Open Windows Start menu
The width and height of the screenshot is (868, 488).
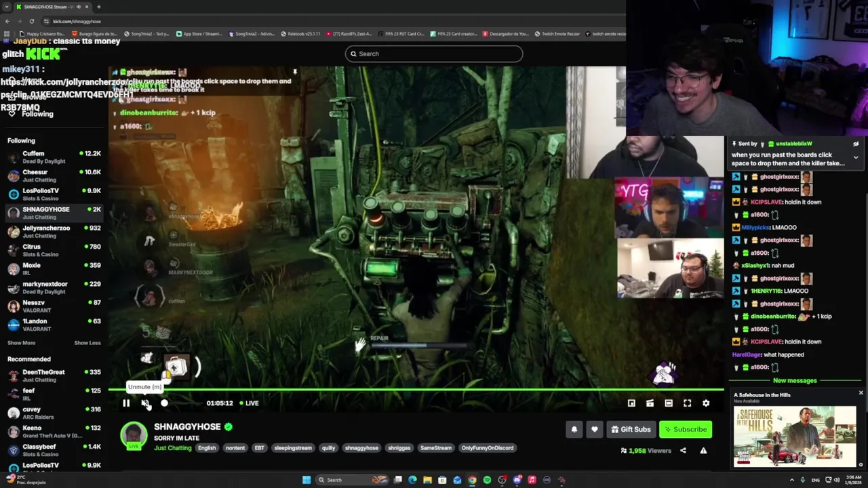[x=307, y=480]
